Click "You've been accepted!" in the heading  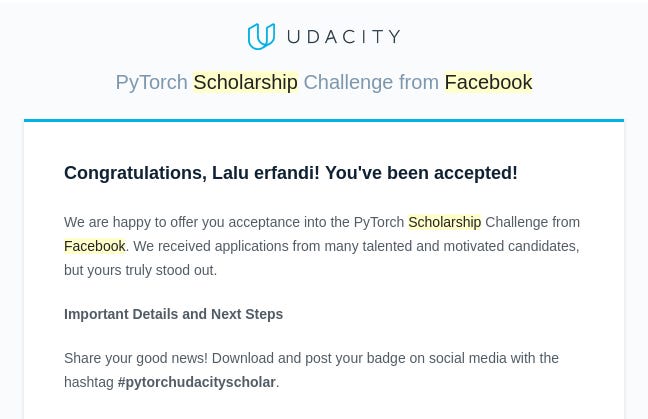(x=421, y=173)
